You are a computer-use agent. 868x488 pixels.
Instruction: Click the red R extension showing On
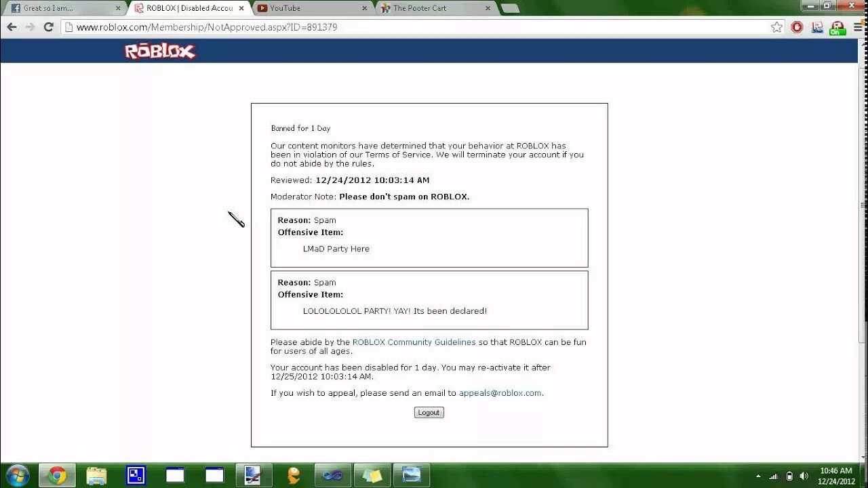click(x=838, y=28)
